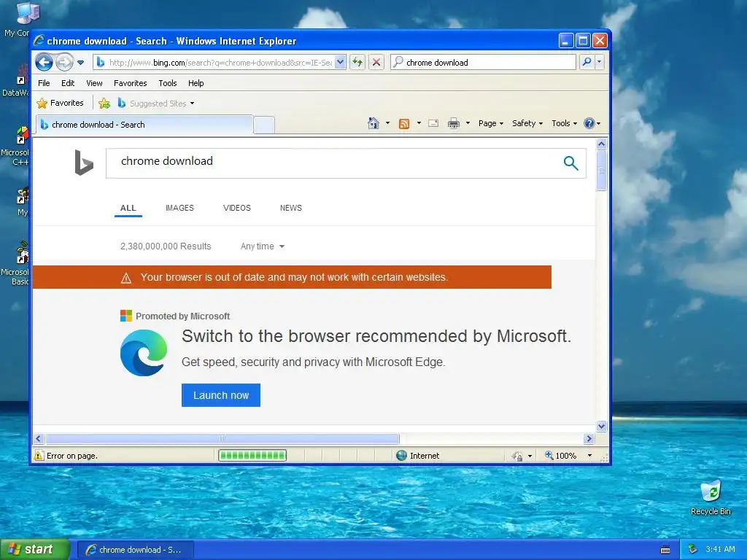The width and height of the screenshot is (747, 560).
Task: Open the Tools command bar menu
Action: [x=564, y=123]
